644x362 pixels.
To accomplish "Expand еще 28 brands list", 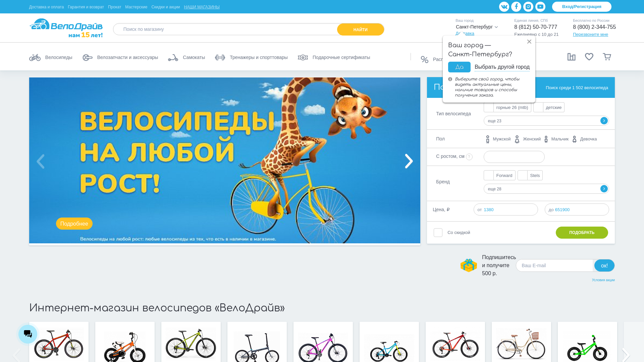I will coord(546,189).
